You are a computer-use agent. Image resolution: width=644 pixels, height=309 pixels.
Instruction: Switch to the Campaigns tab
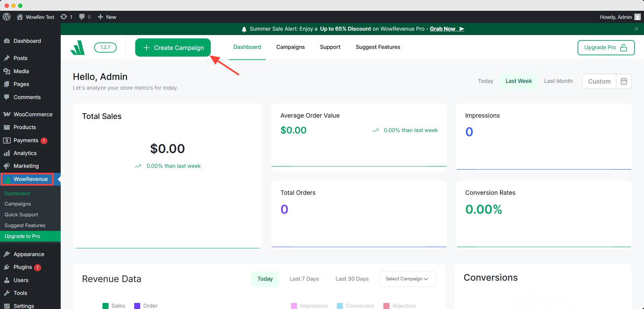(x=290, y=47)
